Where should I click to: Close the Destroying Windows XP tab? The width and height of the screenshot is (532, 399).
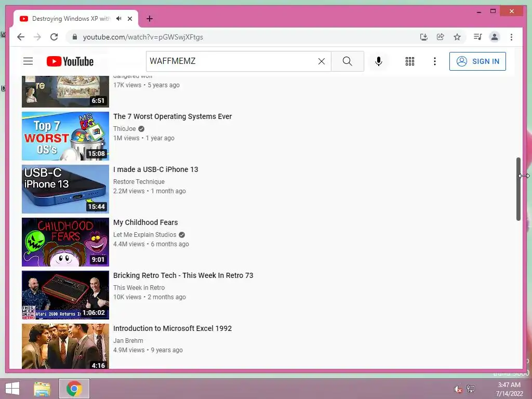(129, 19)
